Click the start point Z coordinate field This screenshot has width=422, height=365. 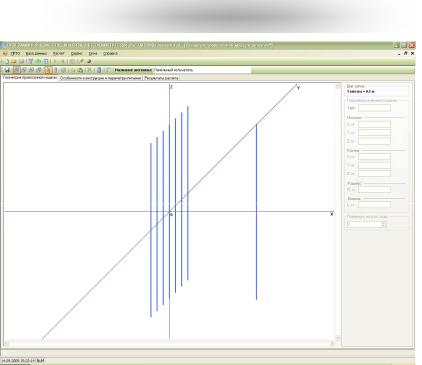[374, 141]
